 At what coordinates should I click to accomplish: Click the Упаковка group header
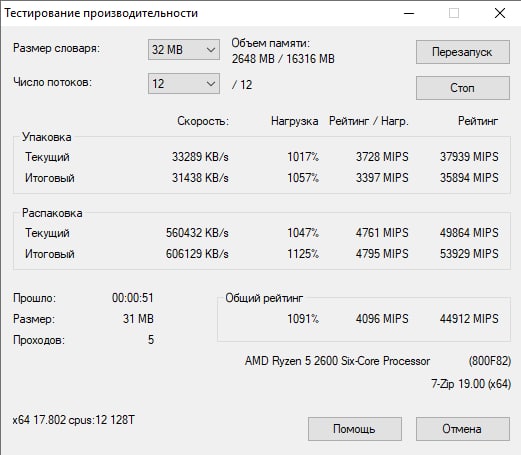[x=47, y=137]
